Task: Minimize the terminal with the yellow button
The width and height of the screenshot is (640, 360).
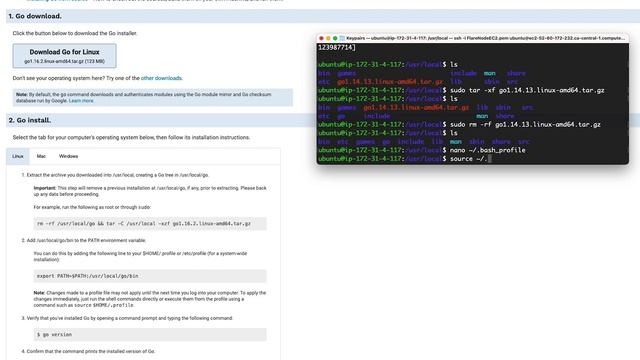Action: coord(328,38)
